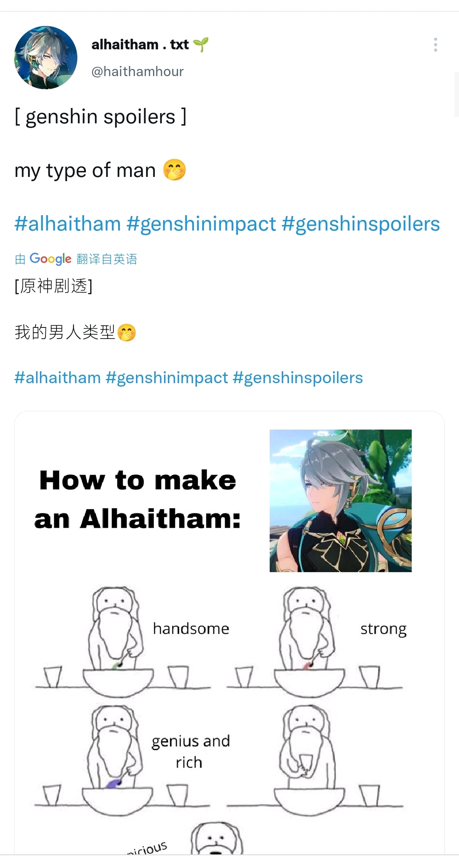Open the first #genshinimpact hashtag

point(201,224)
